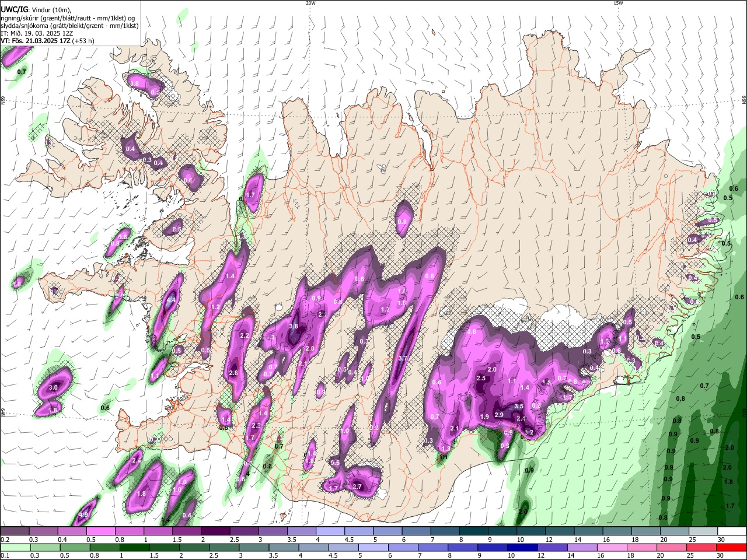Click the 2.8 precipitation value on the map
The image size is (747, 560).
point(233,373)
